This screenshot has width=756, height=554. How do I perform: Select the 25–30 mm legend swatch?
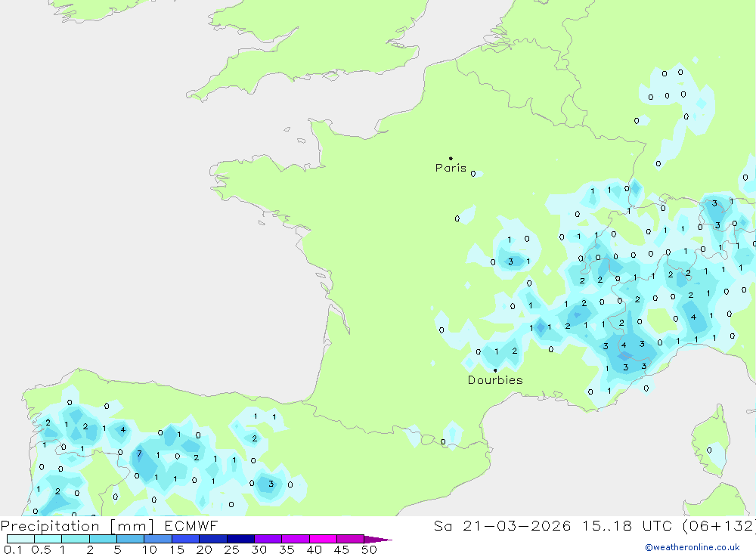click(240, 539)
